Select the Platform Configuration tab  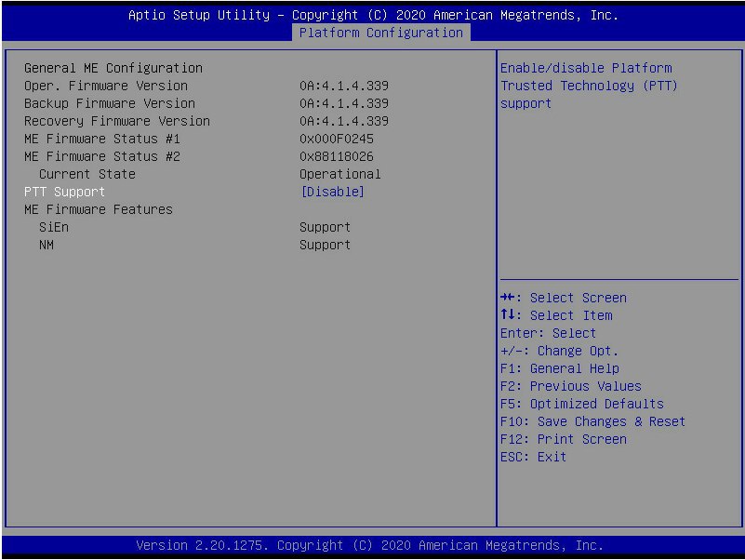(x=381, y=33)
